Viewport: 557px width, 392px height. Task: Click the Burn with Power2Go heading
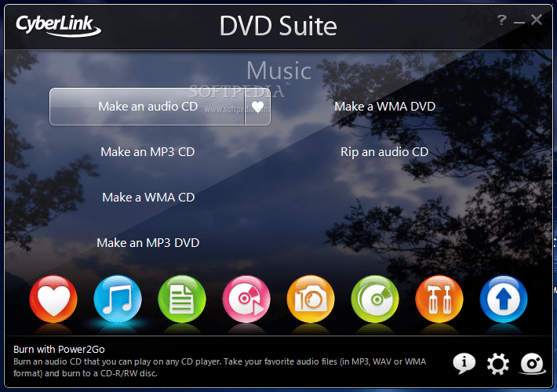point(59,350)
